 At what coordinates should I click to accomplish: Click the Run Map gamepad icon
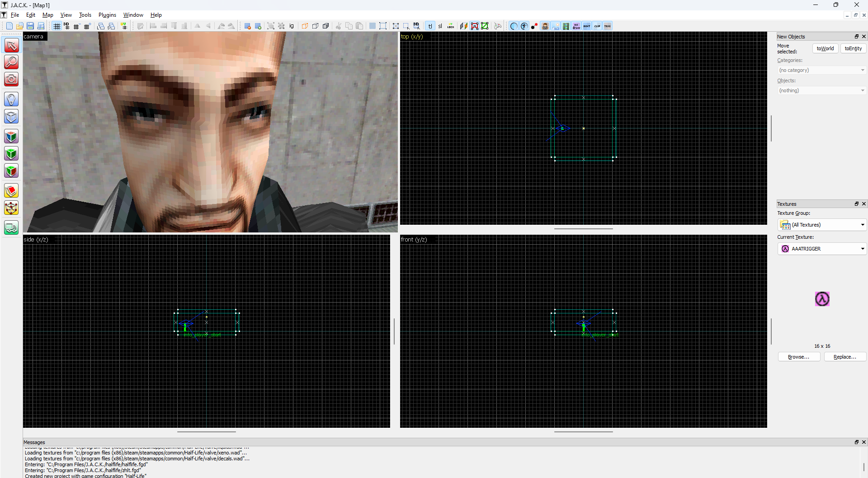point(498,26)
